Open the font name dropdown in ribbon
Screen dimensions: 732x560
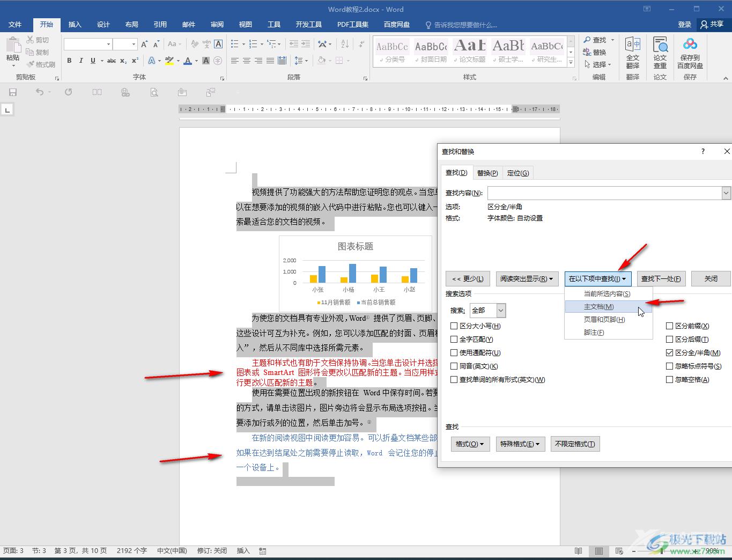click(x=108, y=44)
